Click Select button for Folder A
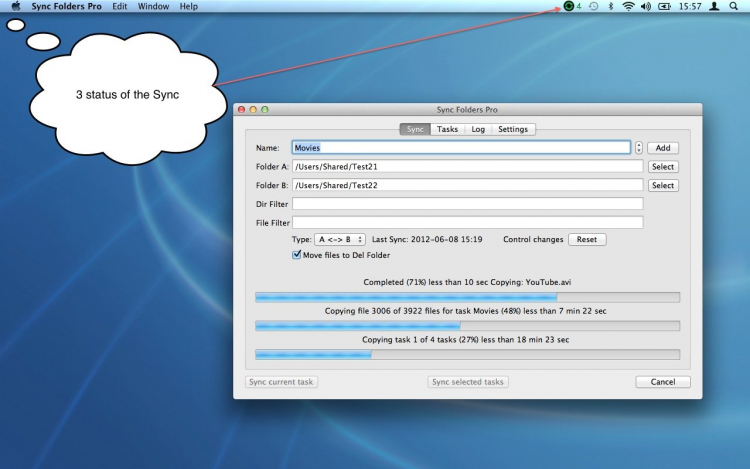 click(x=663, y=167)
